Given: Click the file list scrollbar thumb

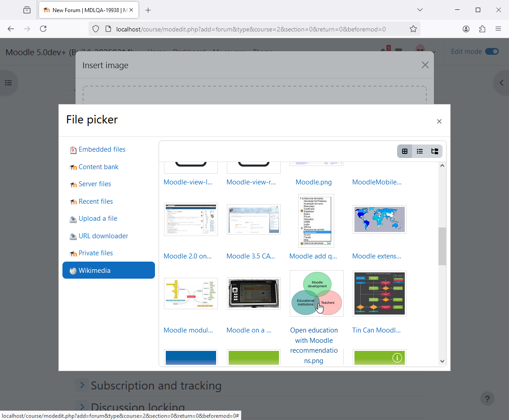Looking at the screenshot, I should [x=442, y=246].
